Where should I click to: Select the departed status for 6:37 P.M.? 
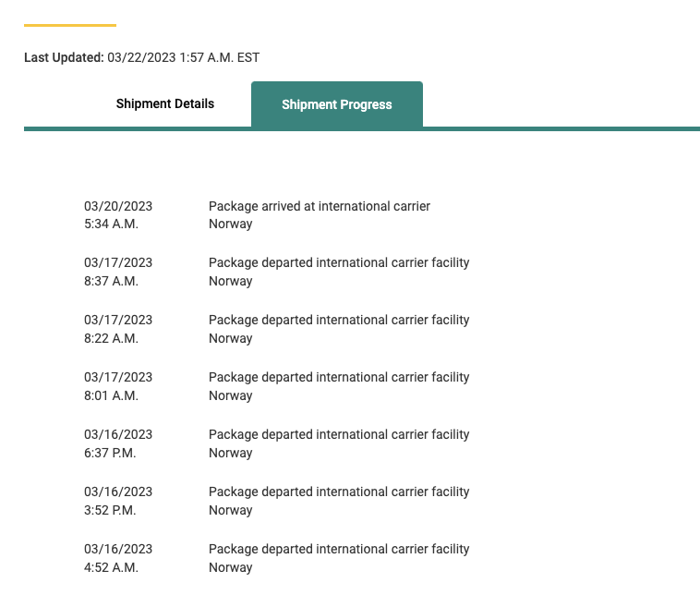point(339,434)
